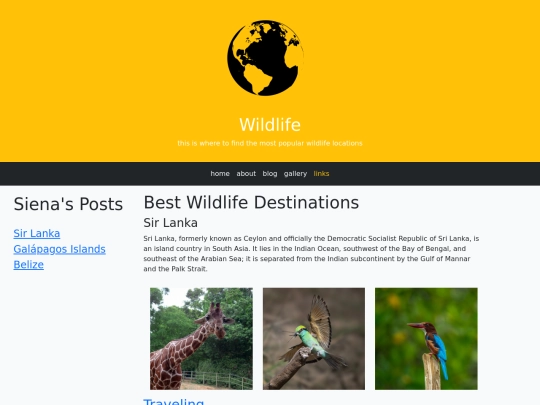Open the blog nav item
Image resolution: width=540 pixels, height=405 pixels.
[x=270, y=174]
